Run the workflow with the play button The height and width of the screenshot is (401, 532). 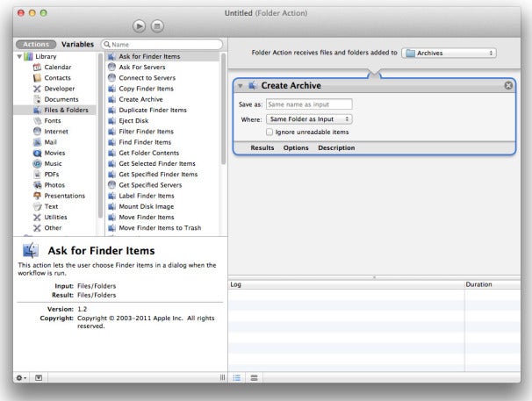coord(139,26)
